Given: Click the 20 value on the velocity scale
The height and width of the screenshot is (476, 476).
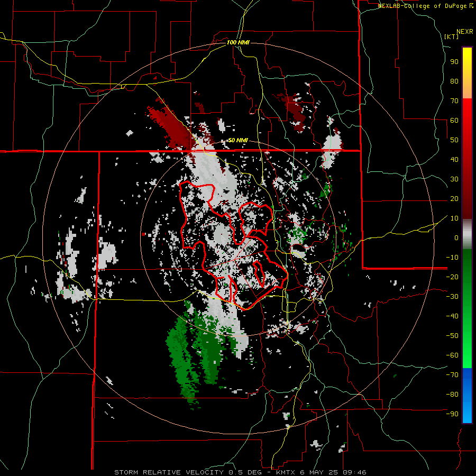Looking at the screenshot, I should [454, 199].
